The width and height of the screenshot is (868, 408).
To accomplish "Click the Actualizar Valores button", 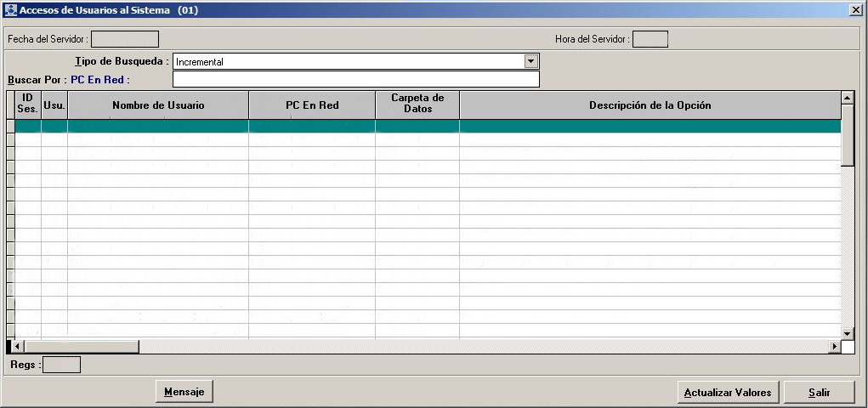I will coord(728,392).
